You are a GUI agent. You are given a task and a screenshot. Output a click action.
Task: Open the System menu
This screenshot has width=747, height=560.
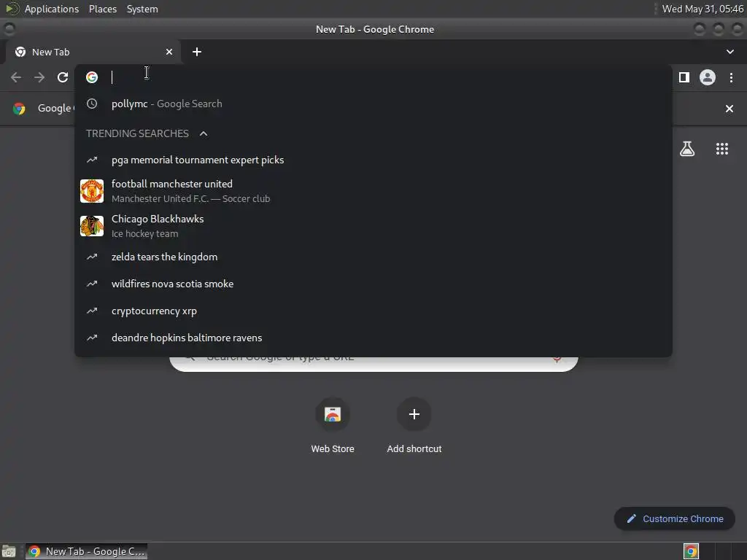click(x=142, y=9)
